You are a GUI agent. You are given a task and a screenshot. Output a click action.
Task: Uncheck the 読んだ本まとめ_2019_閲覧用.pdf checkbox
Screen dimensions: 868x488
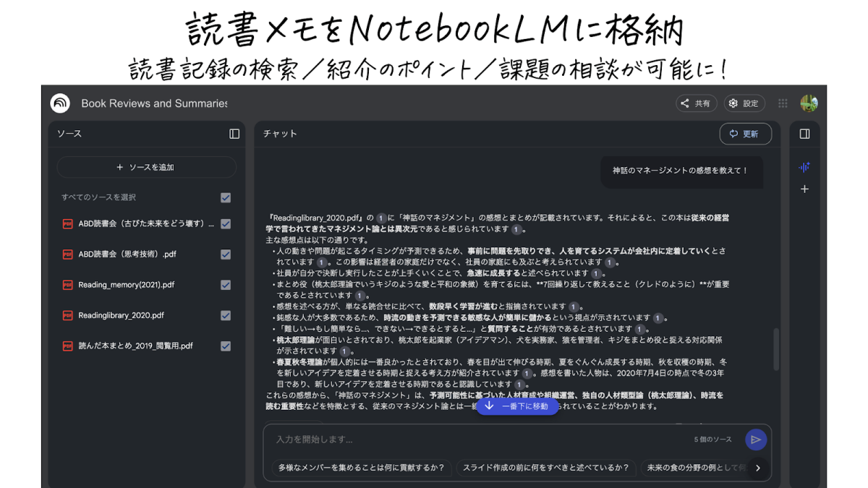coord(226,346)
